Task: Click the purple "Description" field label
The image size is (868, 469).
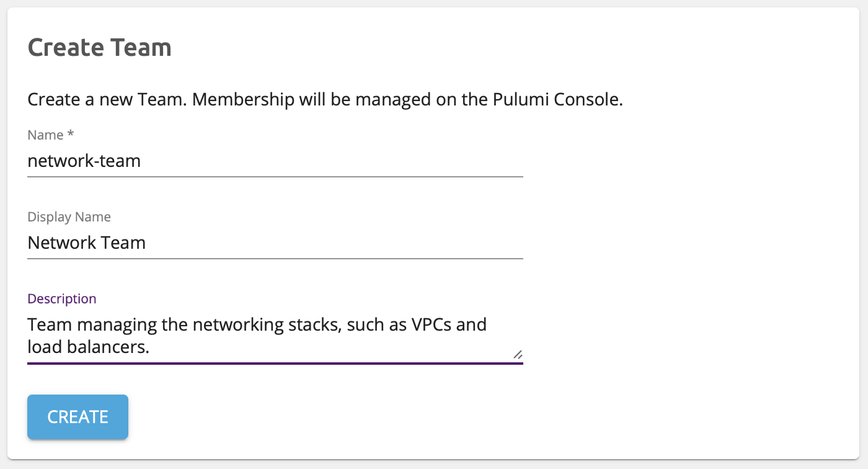Action: pyautogui.click(x=61, y=299)
